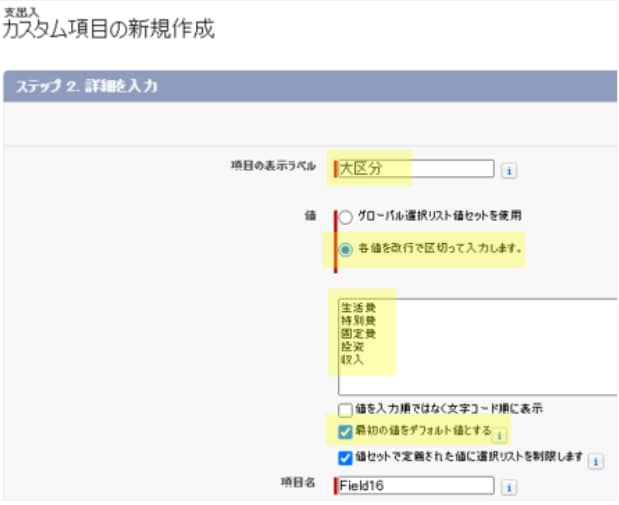
Task: Click the 項目名 field label
Action: (x=298, y=482)
